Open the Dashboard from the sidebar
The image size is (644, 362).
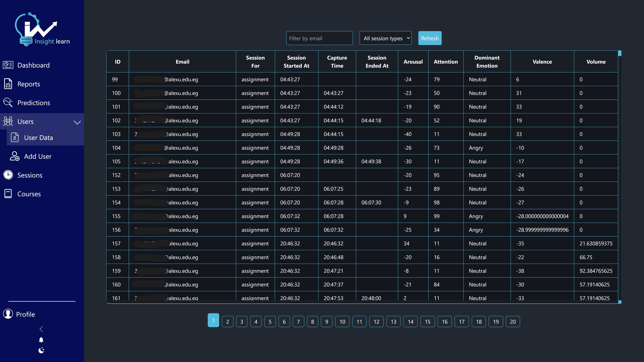pos(34,65)
